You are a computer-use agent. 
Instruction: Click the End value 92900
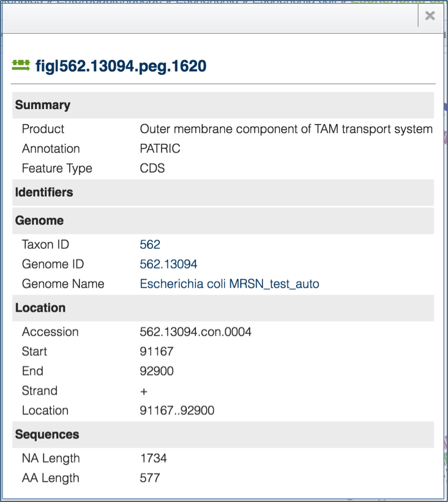[x=157, y=371]
